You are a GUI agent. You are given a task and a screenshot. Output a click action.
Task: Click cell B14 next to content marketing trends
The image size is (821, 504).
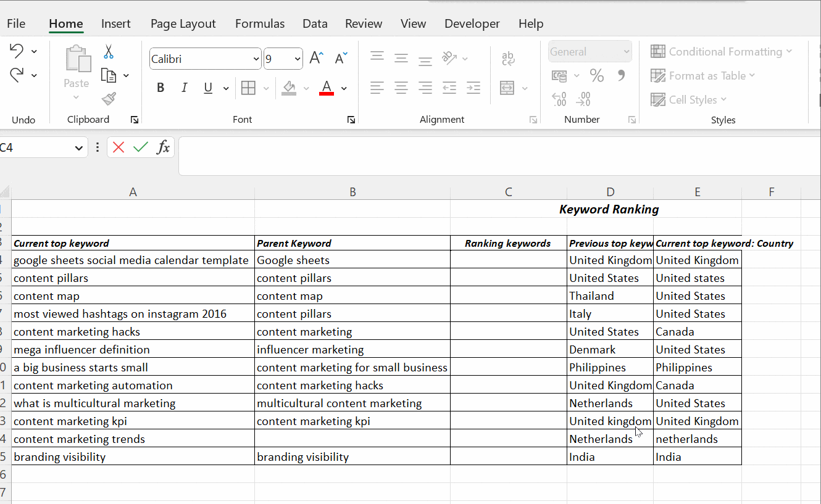[x=352, y=439]
